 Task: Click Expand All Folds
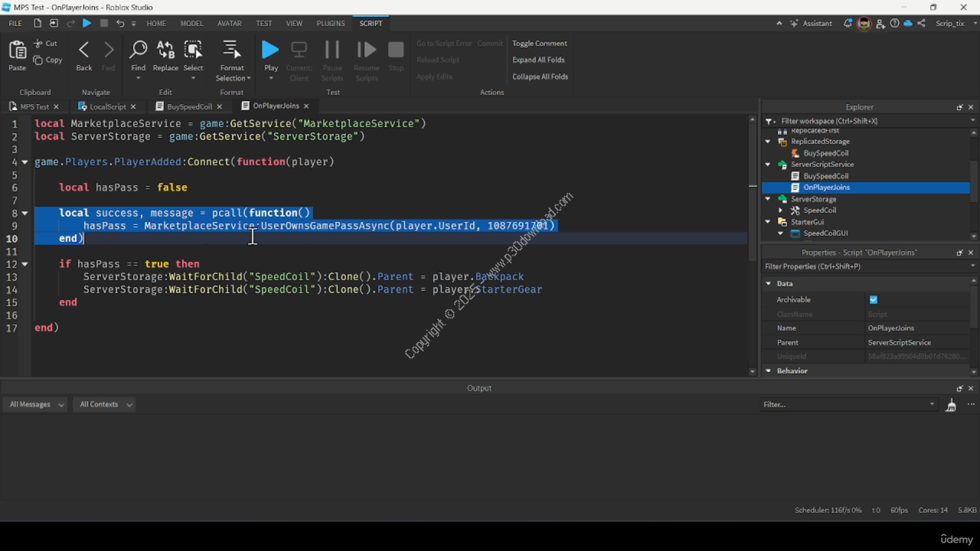click(x=538, y=60)
